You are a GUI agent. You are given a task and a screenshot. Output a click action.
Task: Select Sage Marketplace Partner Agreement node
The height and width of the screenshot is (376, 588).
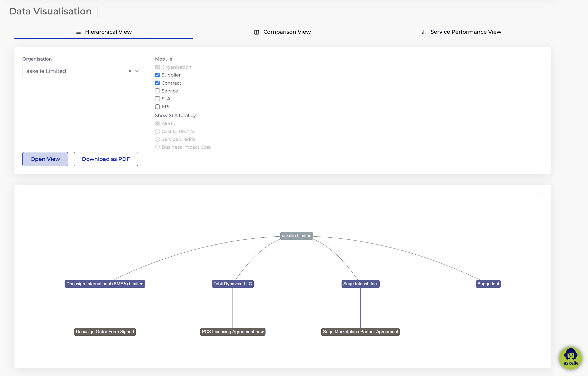point(361,332)
